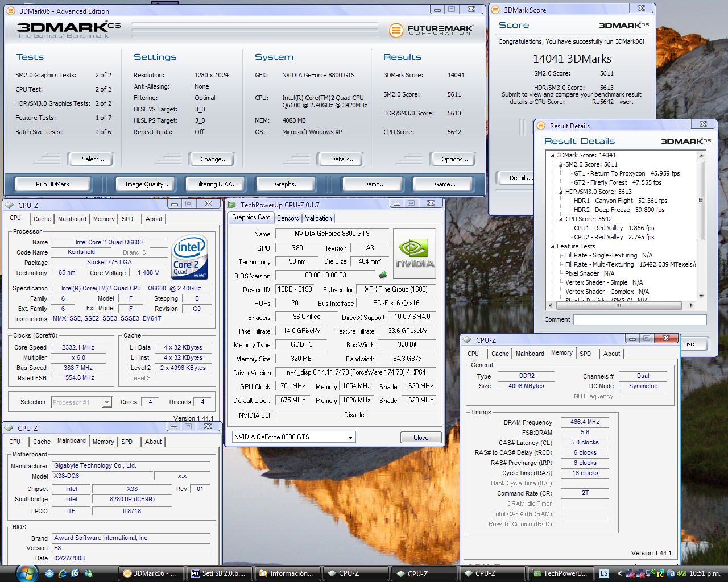Image resolution: width=728 pixels, height=582 pixels.
Task: Click the 14041 3DMarks score text
Action: [572, 59]
